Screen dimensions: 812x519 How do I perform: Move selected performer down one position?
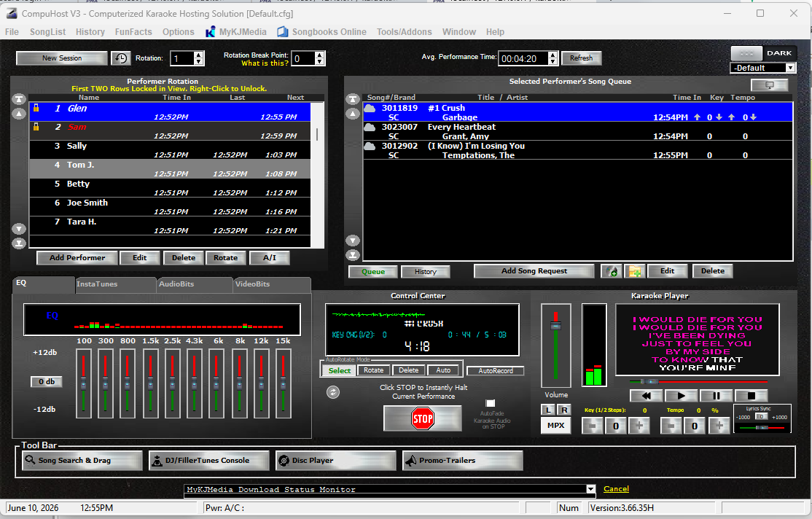pyautogui.click(x=19, y=228)
